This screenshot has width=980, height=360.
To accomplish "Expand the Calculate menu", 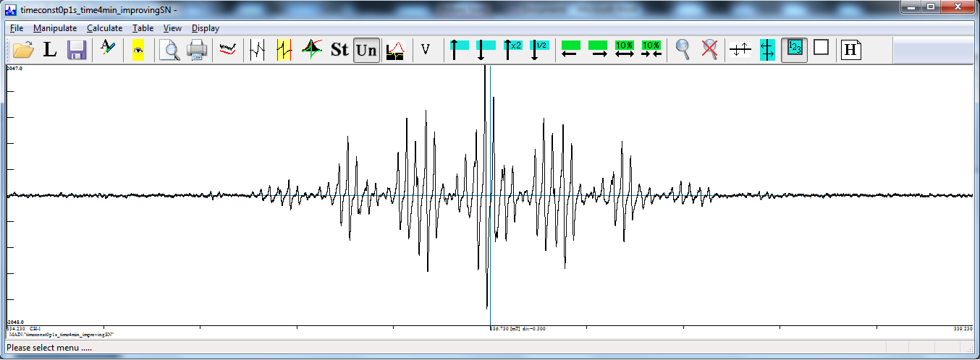I will (104, 28).
